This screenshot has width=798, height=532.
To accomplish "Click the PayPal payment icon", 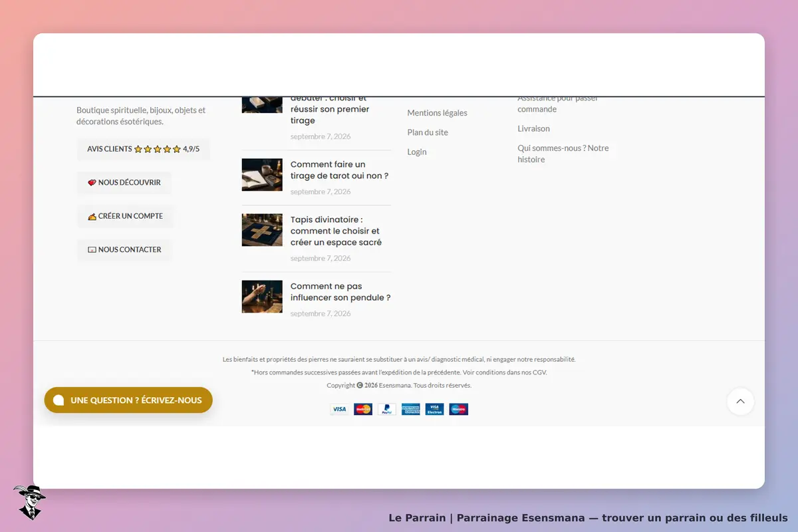I will (387, 409).
